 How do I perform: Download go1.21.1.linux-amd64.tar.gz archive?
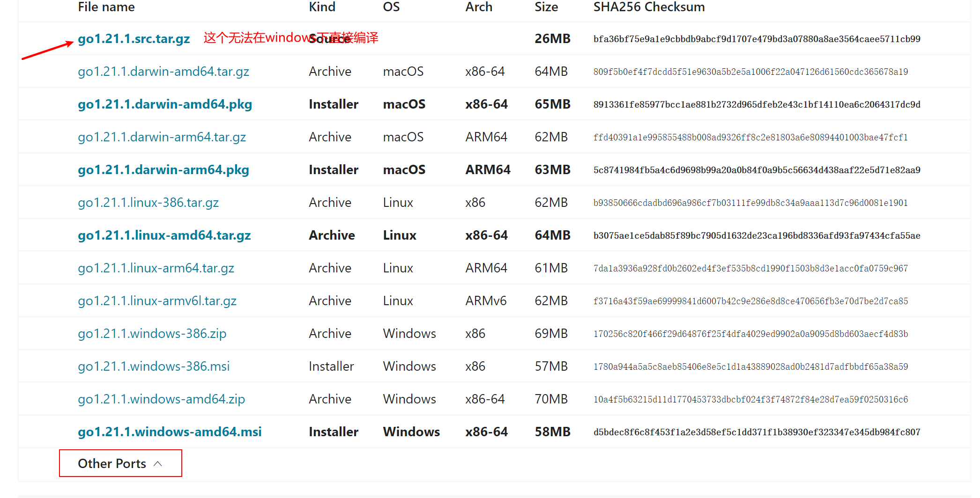(164, 235)
